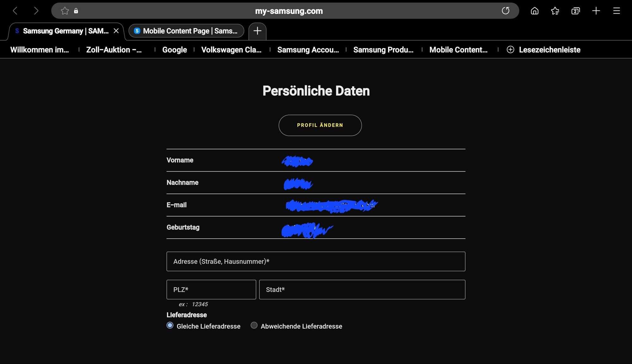This screenshot has width=632, height=364.
Task: Click the Persönliche Daten heading
Action: (x=316, y=91)
